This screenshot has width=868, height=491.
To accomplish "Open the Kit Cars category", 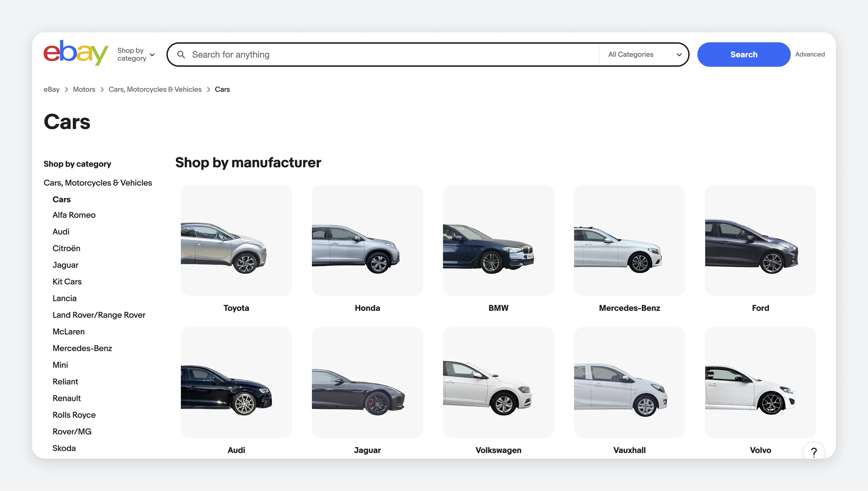I will tap(67, 282).
